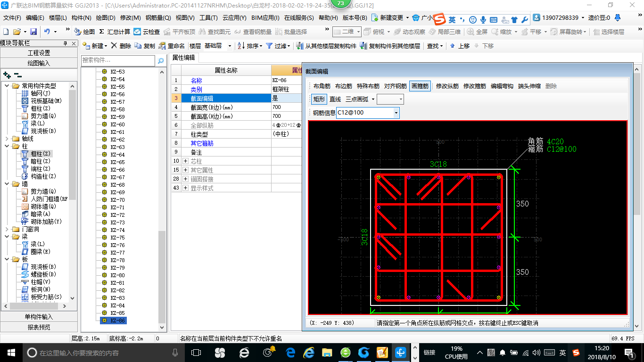Open the BIM应用(I) menu
Screen dimensions: 644x362
(265, 18)
